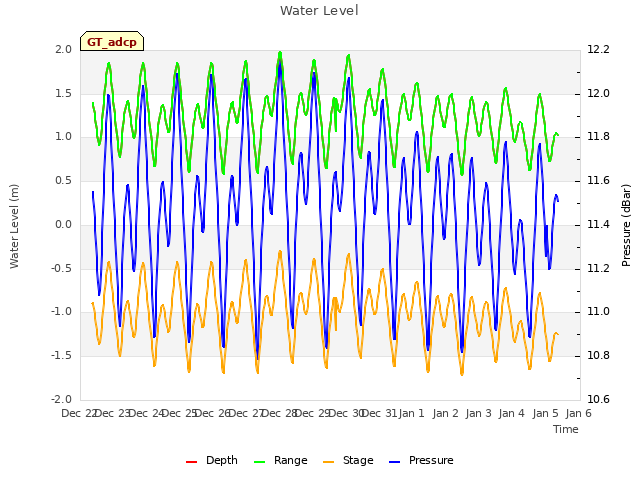The height and width of the screenshot is (480, 640).
Task: Click the 2.0 water level axis value
Action: pos(63,49)
